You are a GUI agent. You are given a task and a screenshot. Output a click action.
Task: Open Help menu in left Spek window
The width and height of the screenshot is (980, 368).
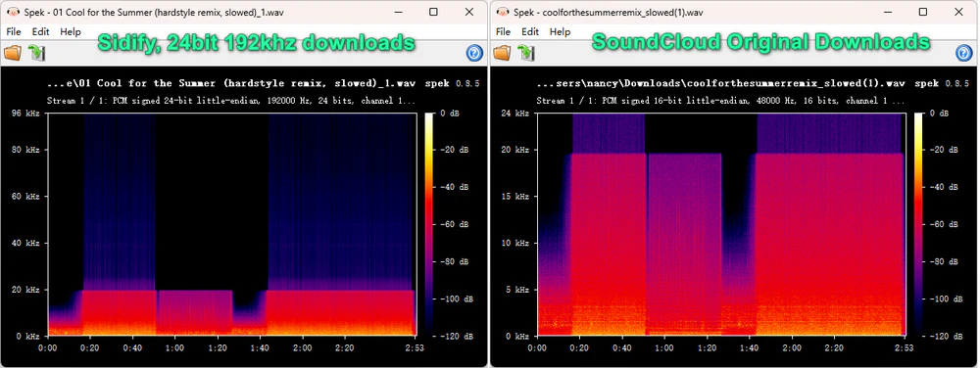pyautogui.click(x=71, y=31)
